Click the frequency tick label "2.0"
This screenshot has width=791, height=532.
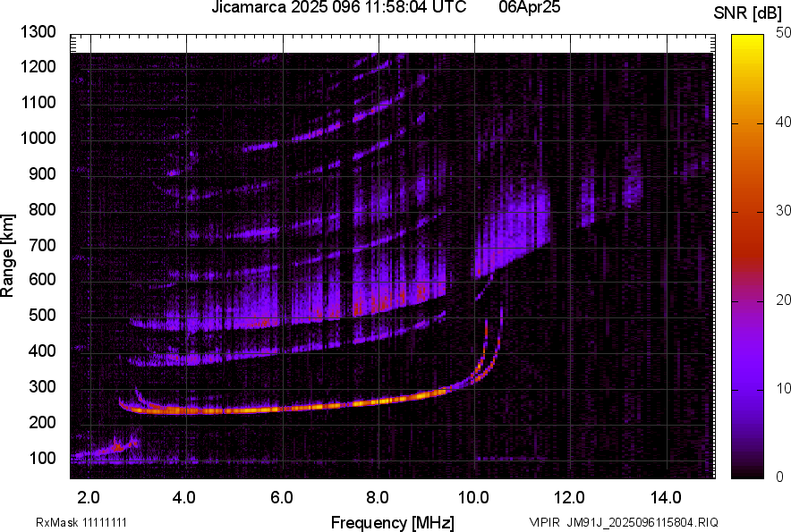(89, 498)
